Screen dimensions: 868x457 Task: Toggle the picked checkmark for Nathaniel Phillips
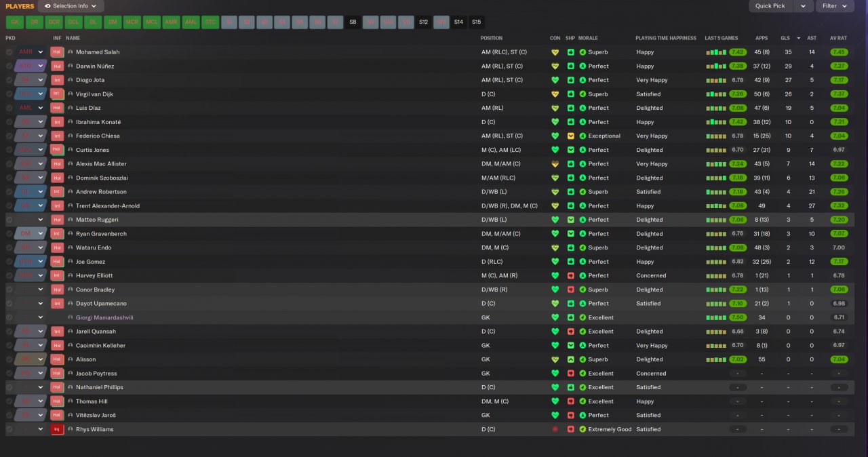pyautogui.click(x=9, y=388)
